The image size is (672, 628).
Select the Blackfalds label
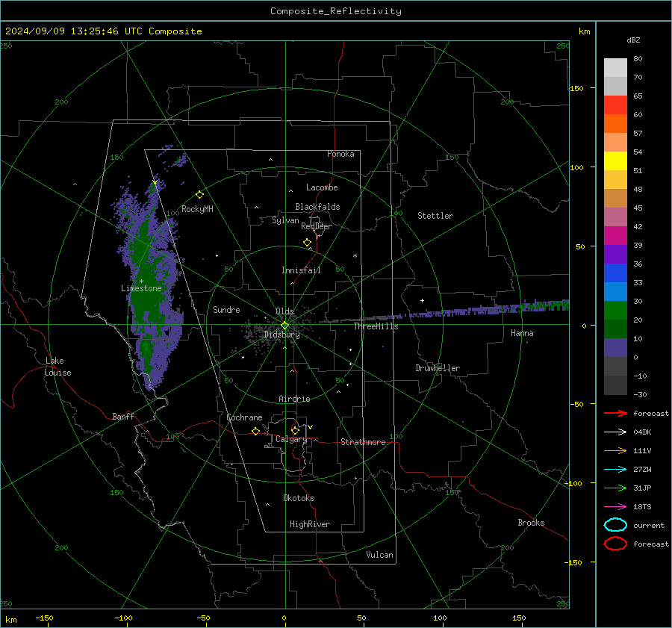[x=317, y=207]
